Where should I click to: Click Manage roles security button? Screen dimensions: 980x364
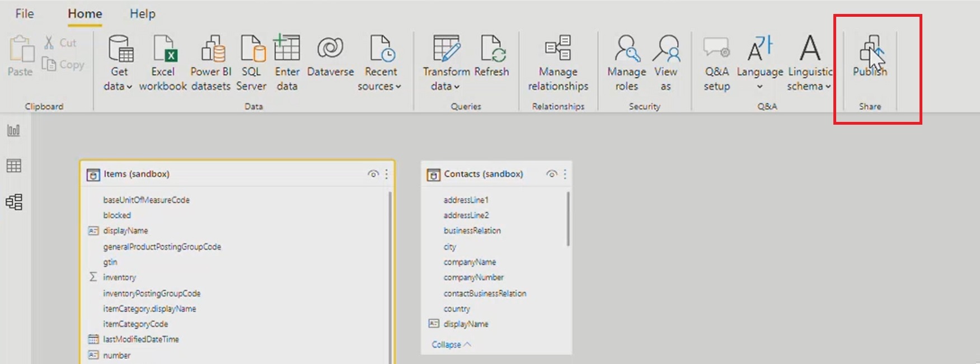coord(626,62)
